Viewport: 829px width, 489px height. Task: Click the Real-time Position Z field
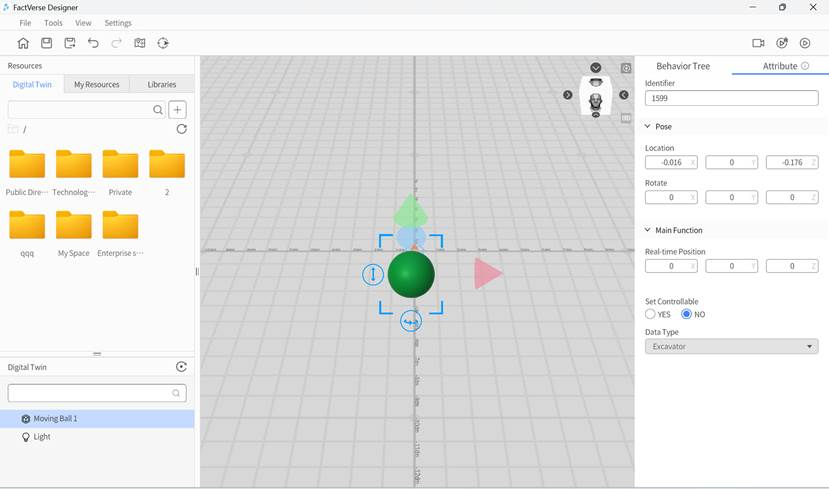point(792,266)
